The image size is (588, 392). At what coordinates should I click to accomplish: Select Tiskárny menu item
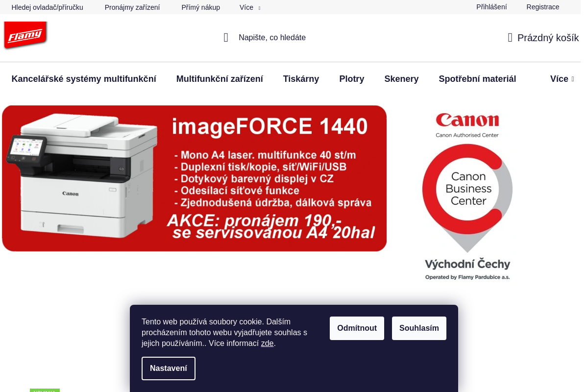[301, 79]
